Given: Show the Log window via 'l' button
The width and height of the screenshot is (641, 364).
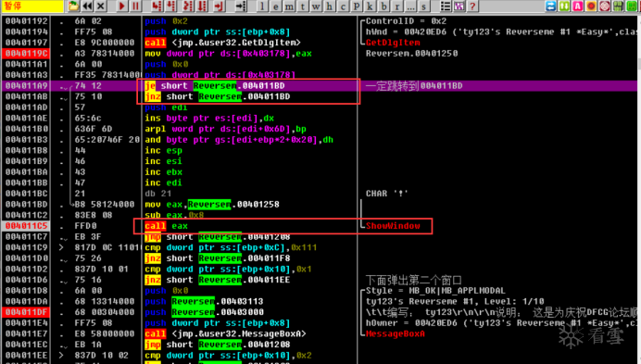Looking at the screenshot, I should [262, 6].
